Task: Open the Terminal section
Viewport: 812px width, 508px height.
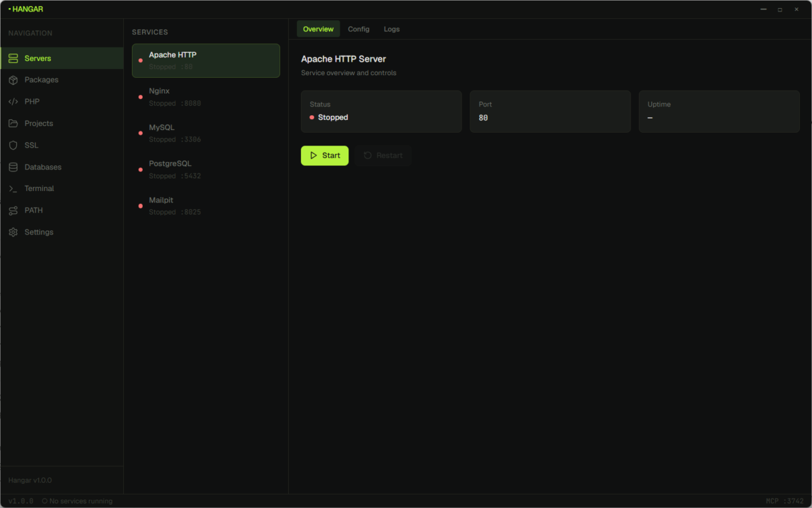Action: pyautogui.click(x=62, y=188)
